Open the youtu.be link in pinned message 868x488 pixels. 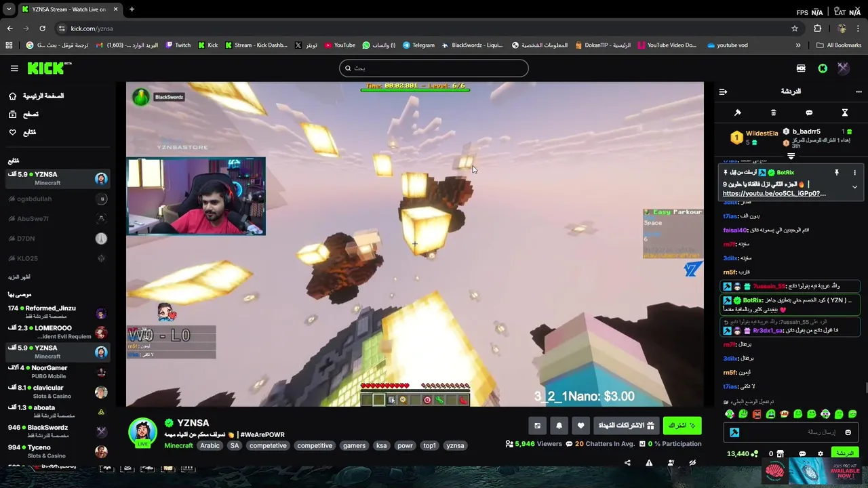(x=774, y=193)
